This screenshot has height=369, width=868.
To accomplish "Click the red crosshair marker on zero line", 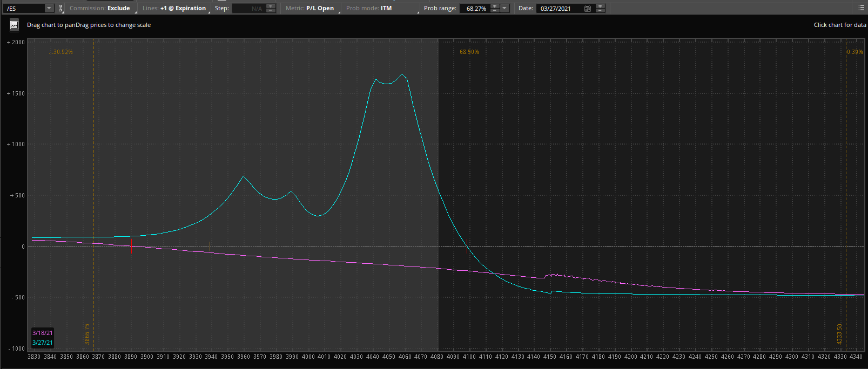I will pyautogui.click(x=467, y=247).
